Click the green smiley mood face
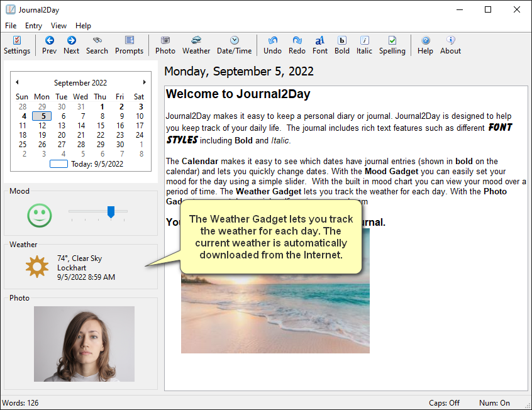Screen dimensions: 532x410 coord(40,216)
